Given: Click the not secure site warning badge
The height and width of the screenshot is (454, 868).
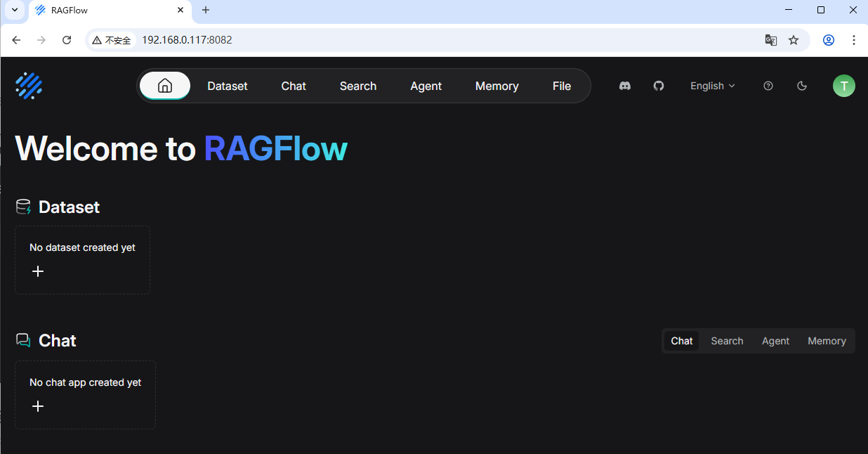Looking at the screenshot, I should (x=112, y=40).
